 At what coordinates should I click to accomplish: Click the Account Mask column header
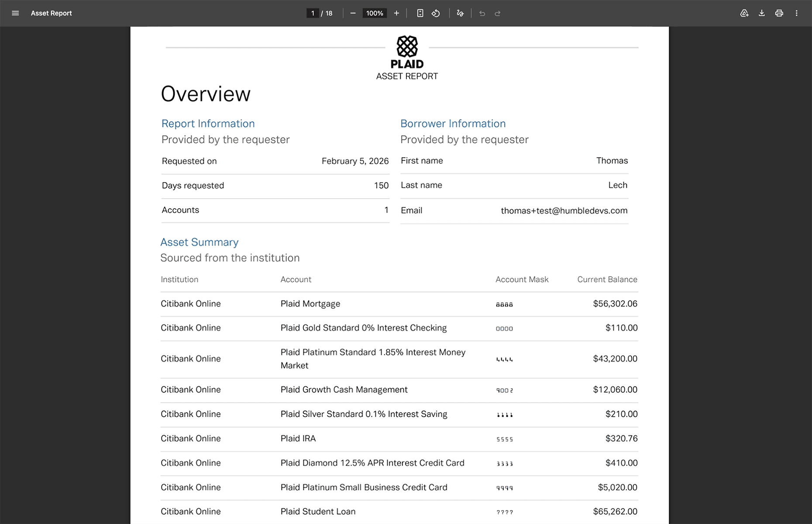coord(522,279)
